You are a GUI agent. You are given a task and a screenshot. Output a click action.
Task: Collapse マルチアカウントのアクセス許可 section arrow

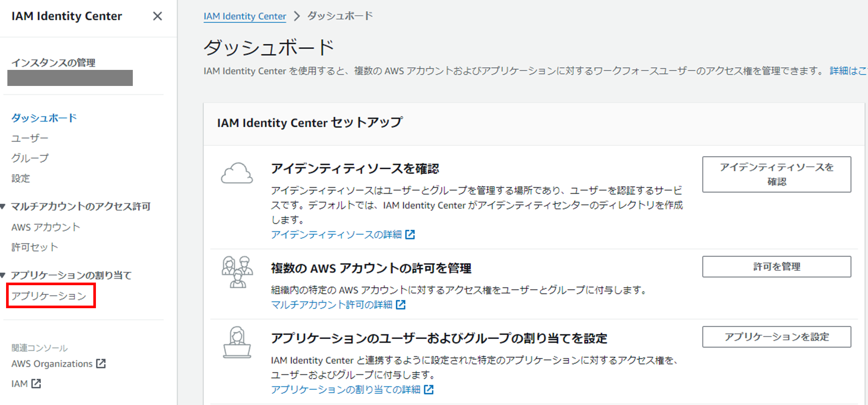click(3, 206)
